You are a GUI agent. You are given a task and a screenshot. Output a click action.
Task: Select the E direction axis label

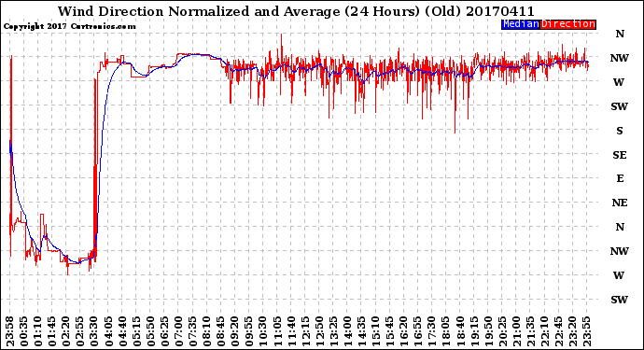coord(620,178)
